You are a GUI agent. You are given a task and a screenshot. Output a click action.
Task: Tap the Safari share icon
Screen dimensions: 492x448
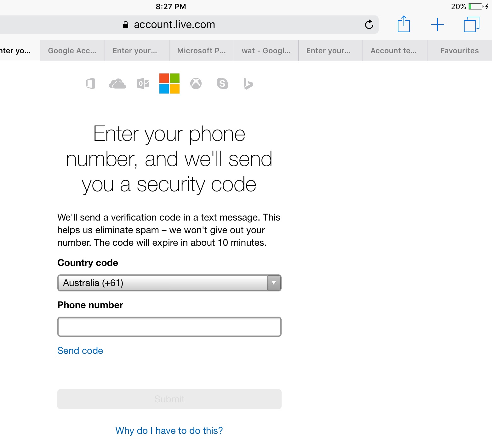coord(404,24)
